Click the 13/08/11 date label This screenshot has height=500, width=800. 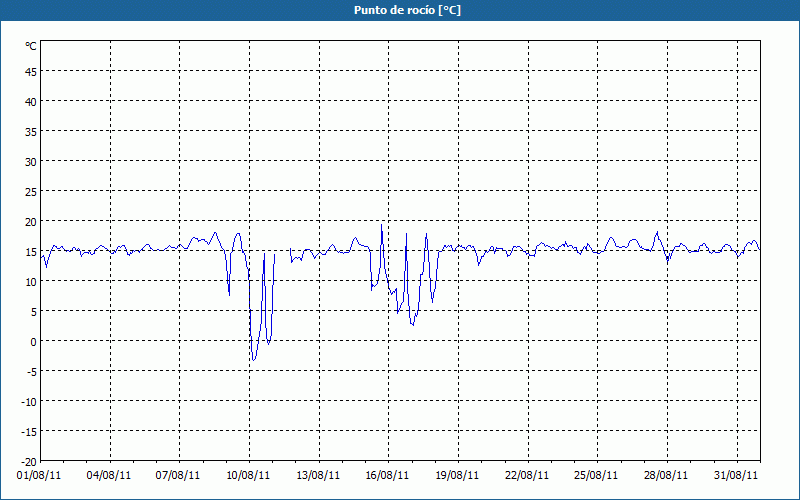click(x=318, y=475)
